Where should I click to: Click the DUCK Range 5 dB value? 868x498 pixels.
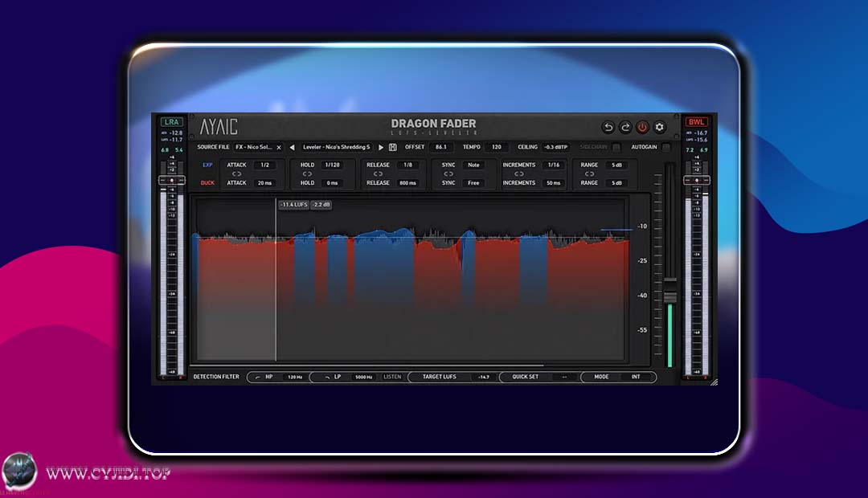click(617, 182)
